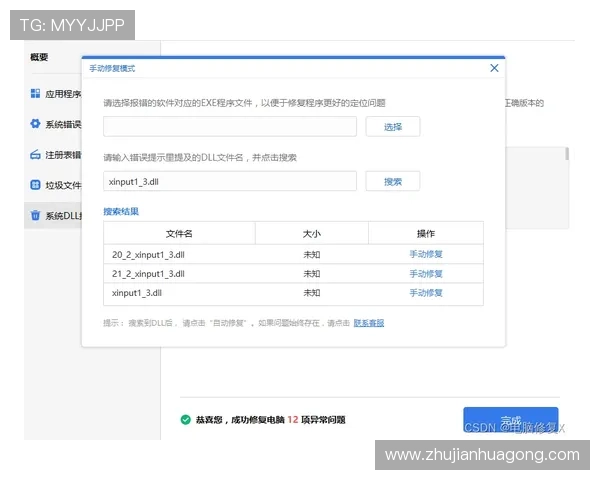Click the 手动修复模式 dialog title

pyautogui.click(x=112, y=69)
